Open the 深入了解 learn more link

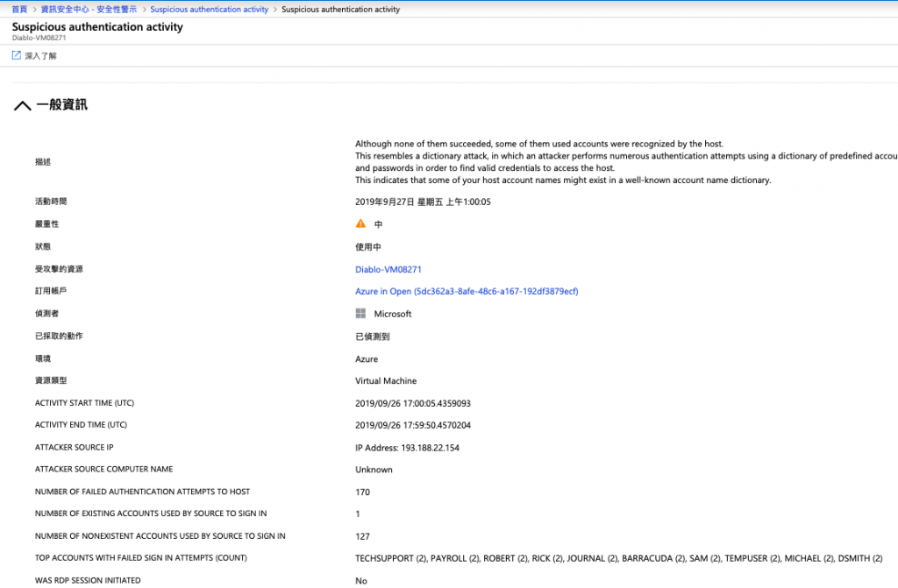pos(40,56)
